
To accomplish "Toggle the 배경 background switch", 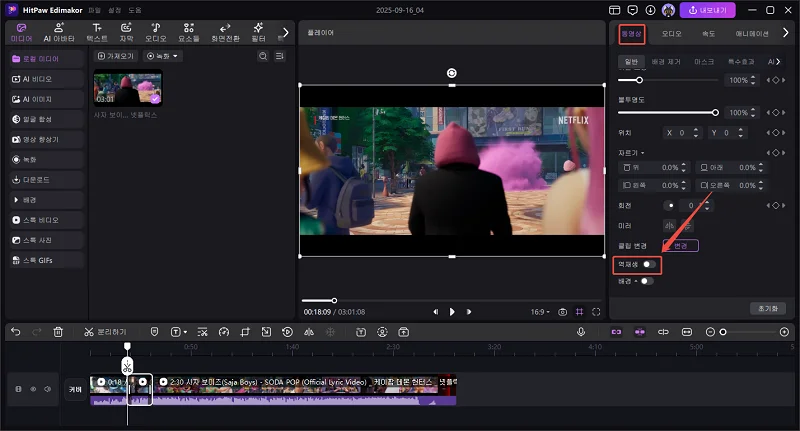I will 646,281.
